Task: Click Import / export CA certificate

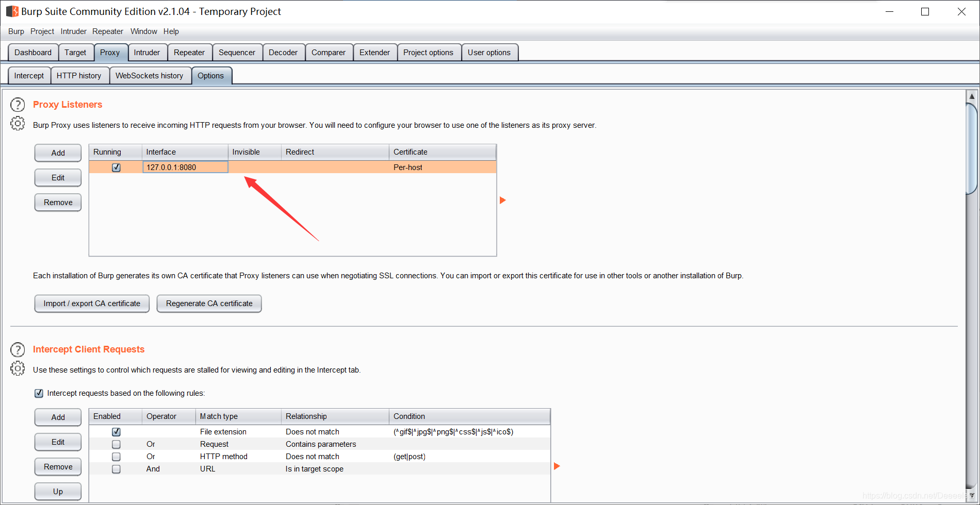Action: [x=92, y=304]
